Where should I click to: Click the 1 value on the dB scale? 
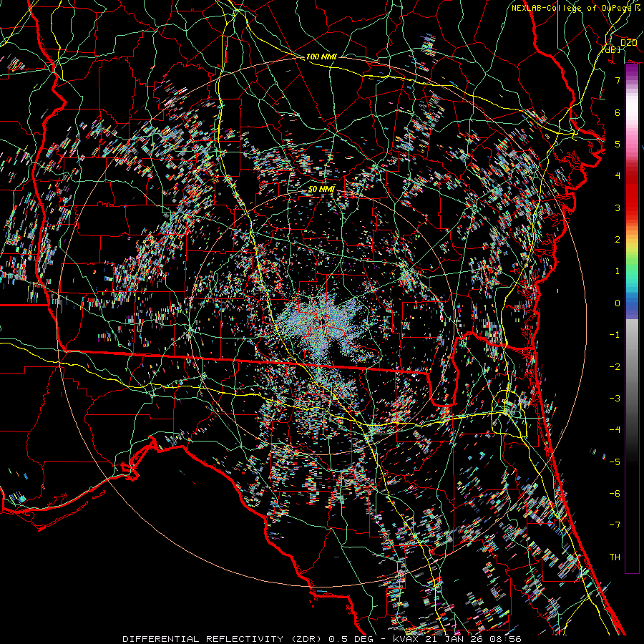pos(618,271)
